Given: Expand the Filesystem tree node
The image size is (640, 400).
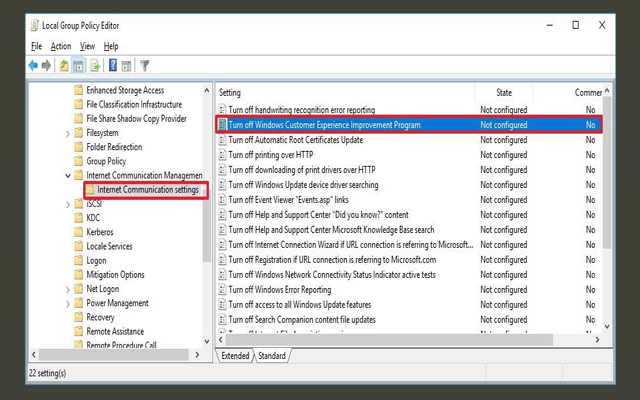Looking at the screenshot, I should [68, 133].
